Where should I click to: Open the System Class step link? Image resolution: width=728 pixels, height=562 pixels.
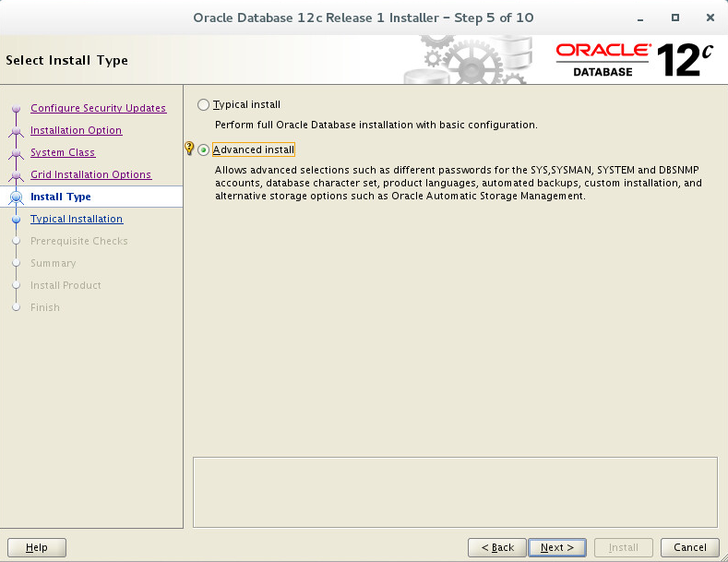(63, 152)
